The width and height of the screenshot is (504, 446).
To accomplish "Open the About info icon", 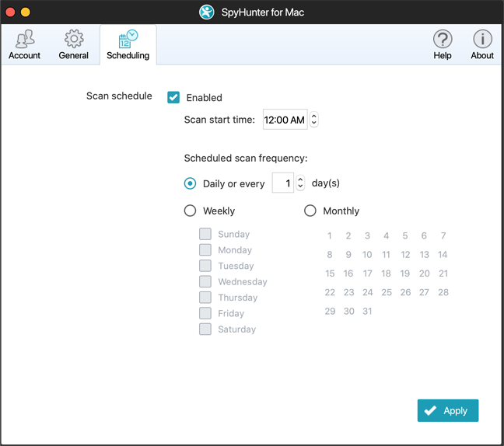I will pyautogui.click(x=482, y=40).
